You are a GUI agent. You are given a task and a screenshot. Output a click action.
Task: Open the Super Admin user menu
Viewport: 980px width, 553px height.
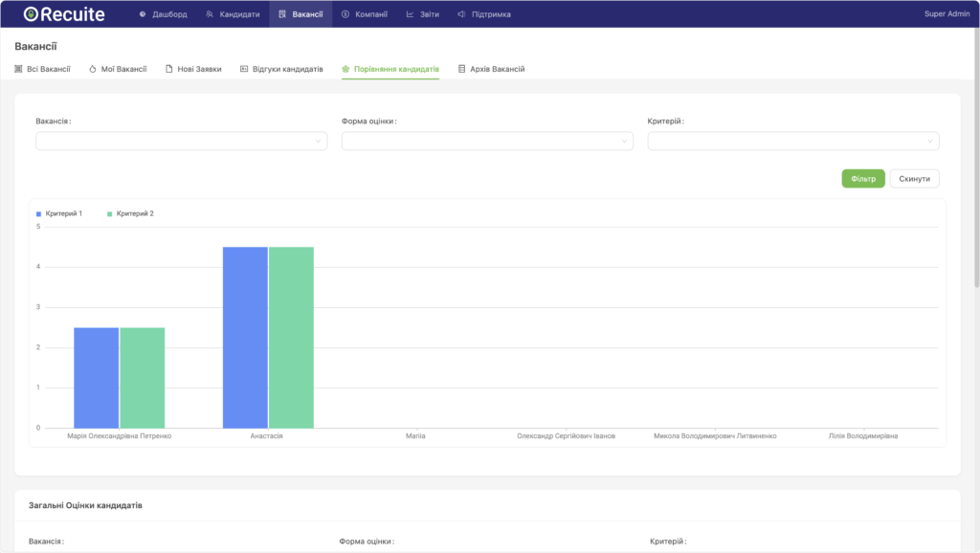click(x=947, y=14)
